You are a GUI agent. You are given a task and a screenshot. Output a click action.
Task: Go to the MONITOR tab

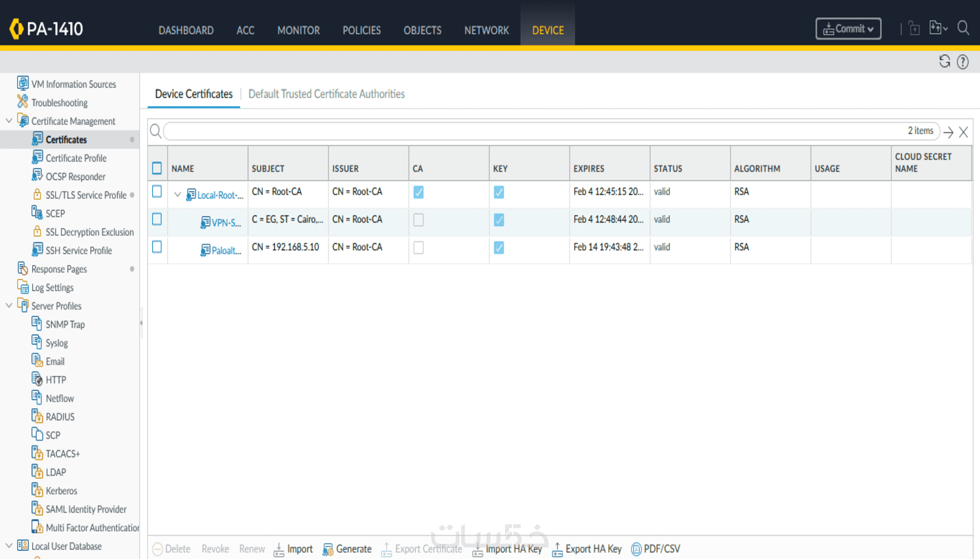[299, 30]
